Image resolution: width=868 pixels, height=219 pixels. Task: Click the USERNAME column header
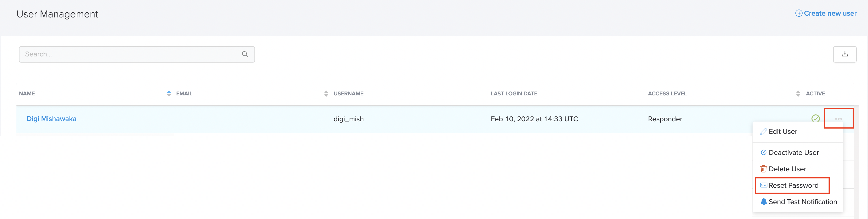click(x=348, y=94)
